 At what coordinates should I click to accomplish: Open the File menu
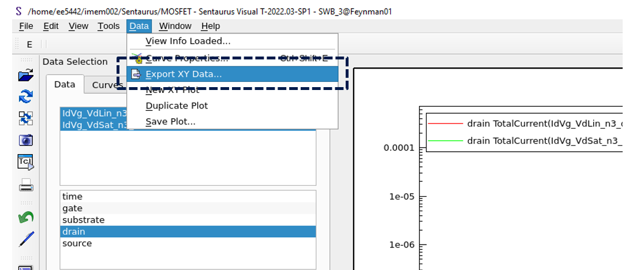click(26, 26)
